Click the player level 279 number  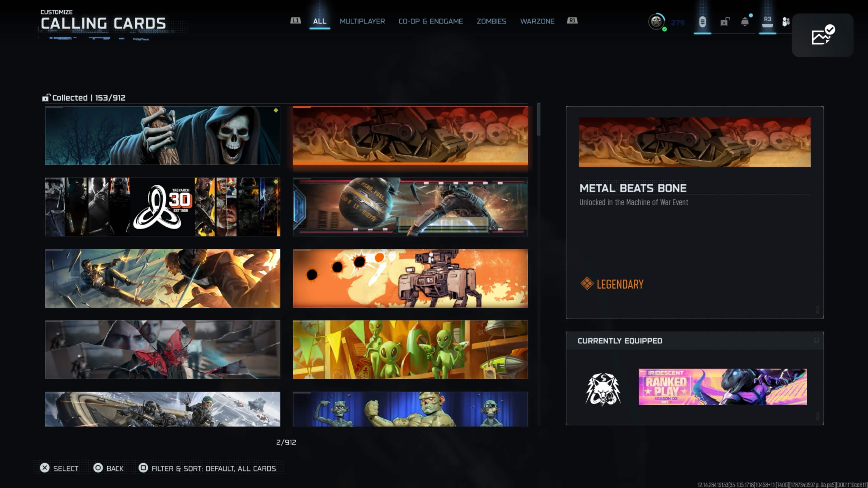pyautogui.click(x=678, y=23)
